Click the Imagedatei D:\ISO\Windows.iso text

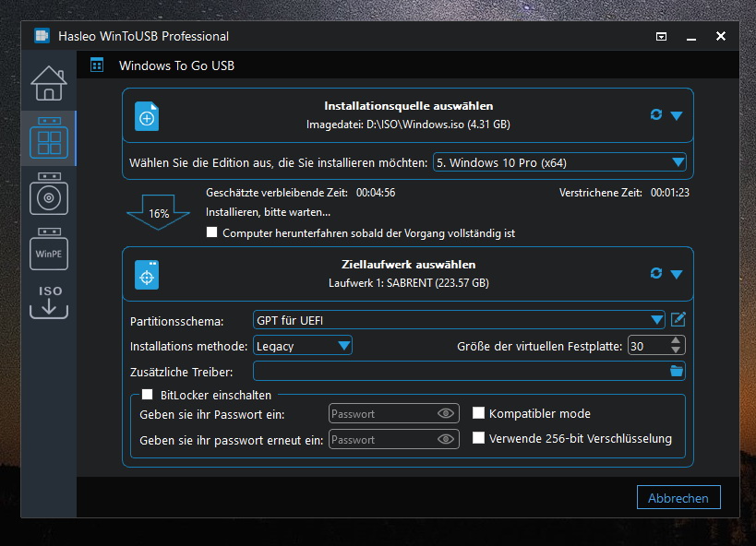(x=408, y=125)
